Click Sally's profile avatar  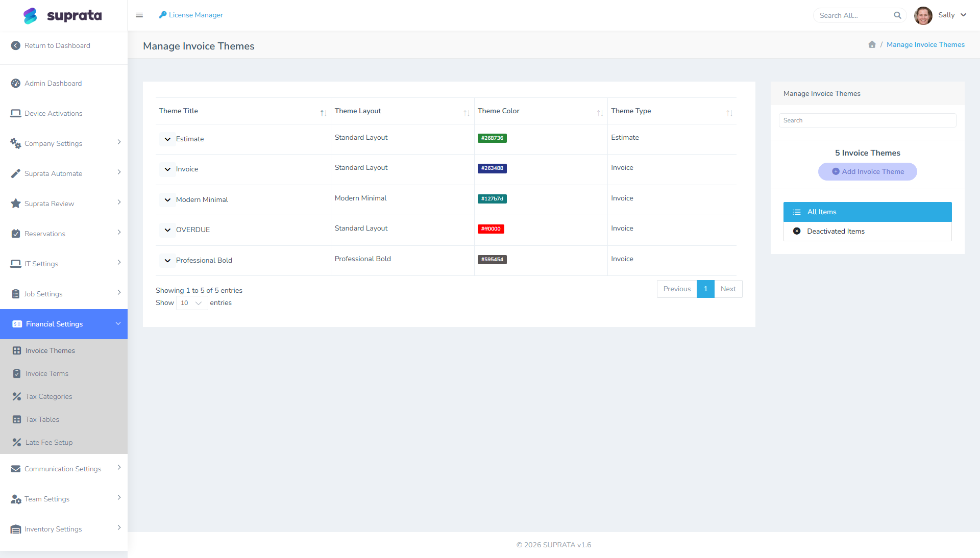tap(923, 15)
